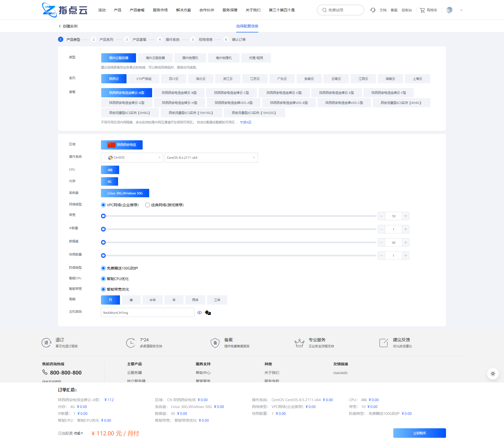This screenshot has height=442, width=504.
Task: Click the 主机密码 input field
Action: click(148, 313)
